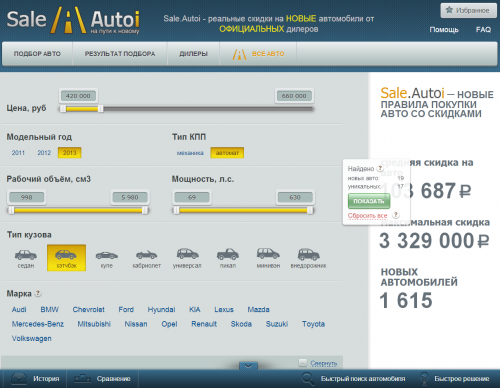
Task: Click the magnifier icon for quick car search
Action: pos(307,379)
